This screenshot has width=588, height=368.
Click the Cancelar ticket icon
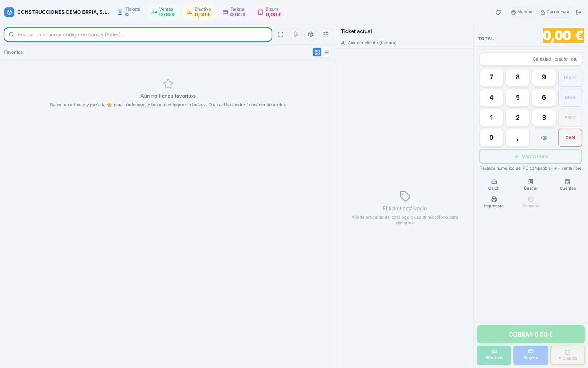pyautogui.click(x=531, y=202)
